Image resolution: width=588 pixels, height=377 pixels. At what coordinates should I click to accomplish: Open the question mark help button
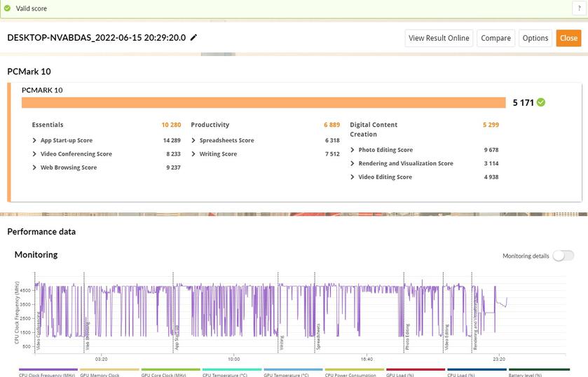[581, 7]
